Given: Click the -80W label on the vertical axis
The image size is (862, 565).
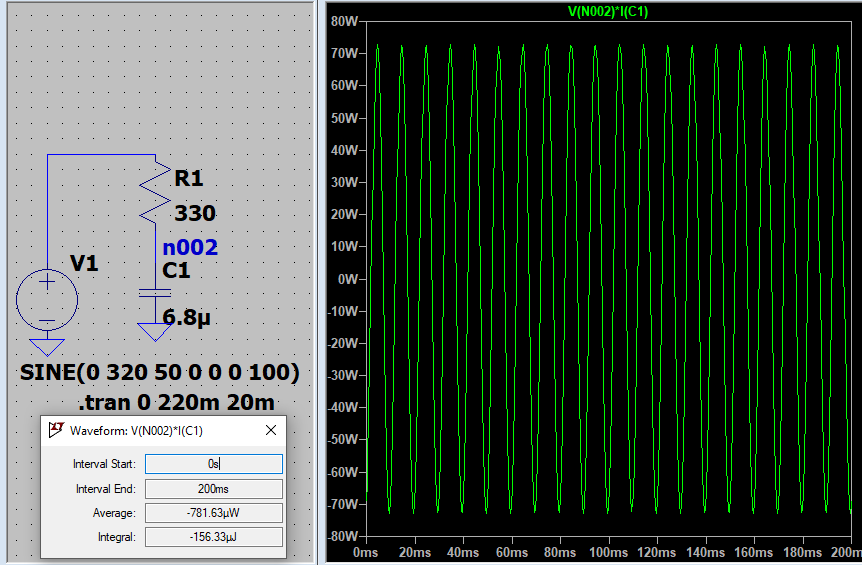Looking at the screenshot, I should 343,535.
